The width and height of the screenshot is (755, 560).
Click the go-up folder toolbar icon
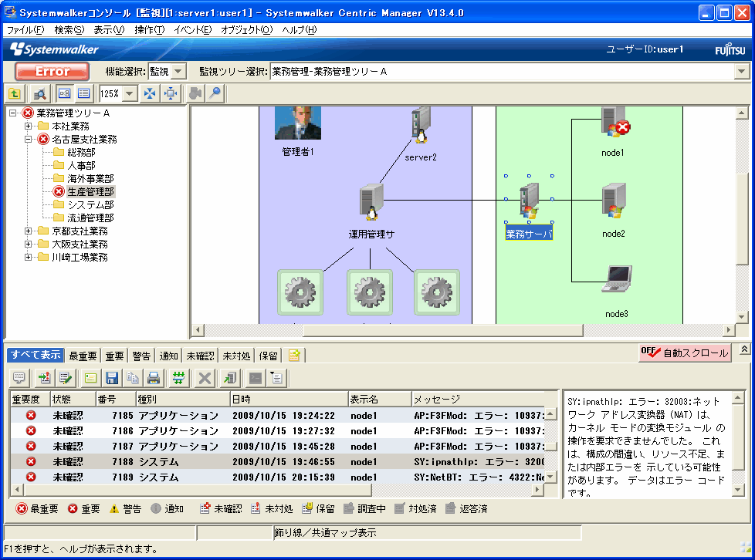[x=15, y=93]
